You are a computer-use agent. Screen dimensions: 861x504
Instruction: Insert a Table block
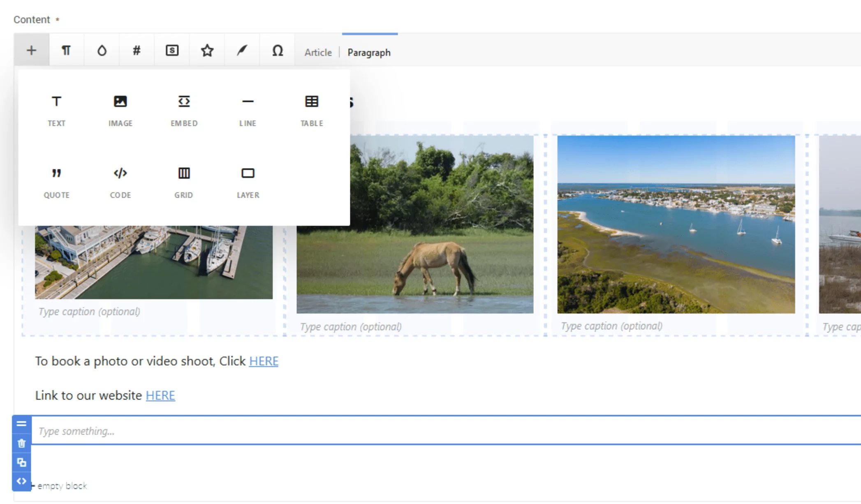[312, 110]
